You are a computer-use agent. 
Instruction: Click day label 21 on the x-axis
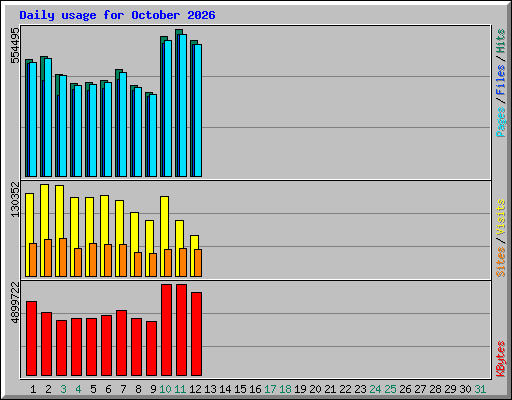click(330, 389)
